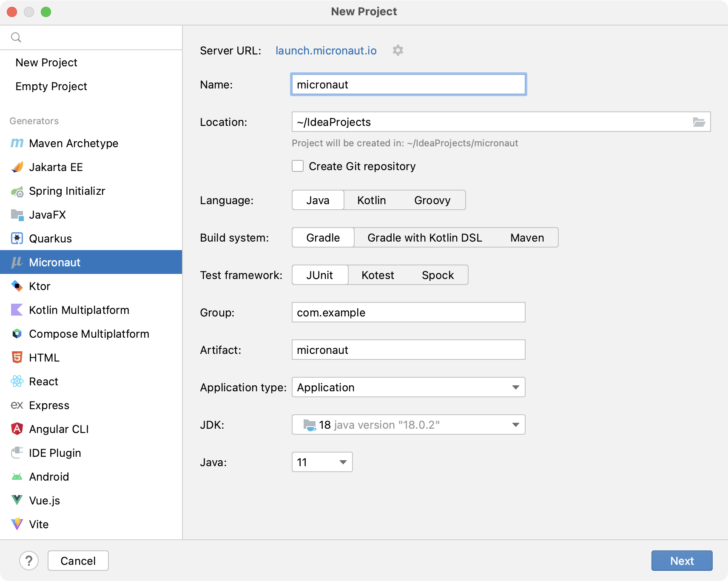Viewport: 728px width, 581px height.
Task: Select Kotest test framework
Action: [x=378, y=275]
